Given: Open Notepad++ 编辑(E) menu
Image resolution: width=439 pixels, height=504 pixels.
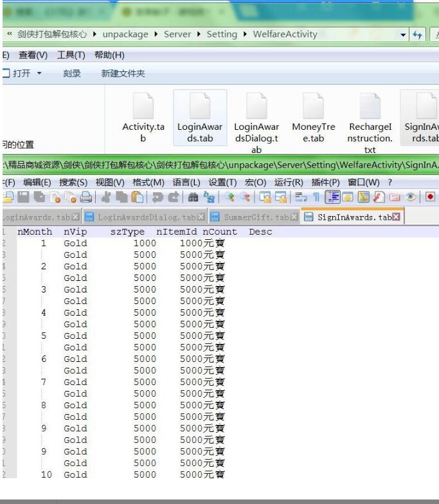Looking at the screenshot, I should coord(37,183).
